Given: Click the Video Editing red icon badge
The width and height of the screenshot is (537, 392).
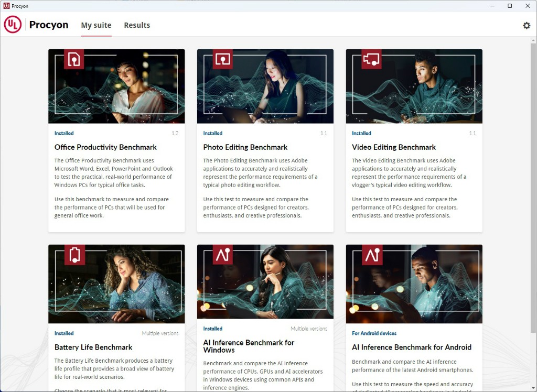Looking at the screenshot, I should click(371, 59).
